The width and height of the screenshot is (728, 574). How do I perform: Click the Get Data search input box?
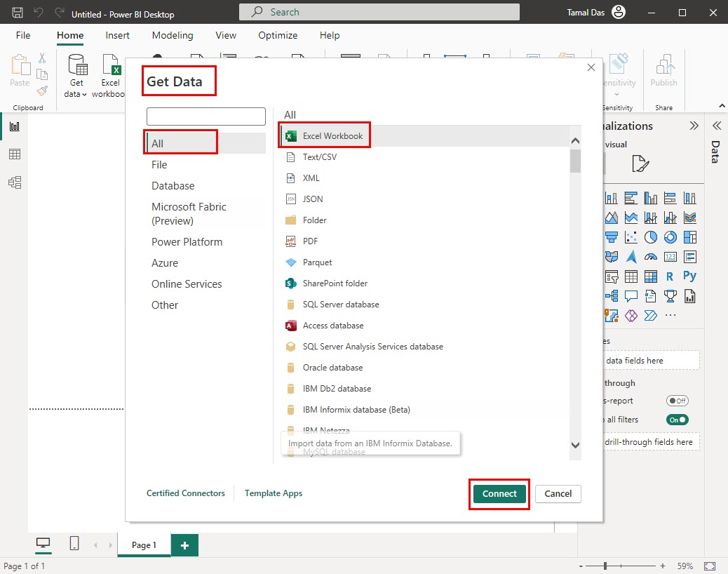[205, 116]
